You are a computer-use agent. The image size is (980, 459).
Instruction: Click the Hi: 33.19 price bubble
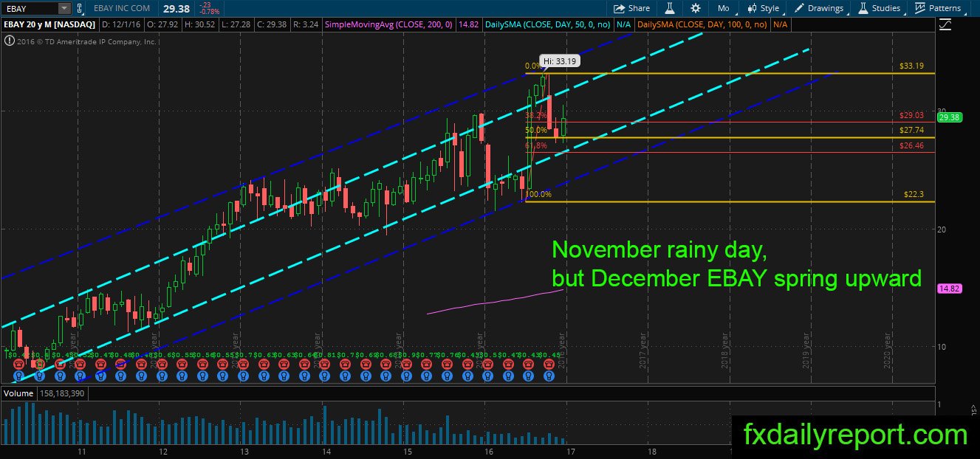[x=558, y=61]
